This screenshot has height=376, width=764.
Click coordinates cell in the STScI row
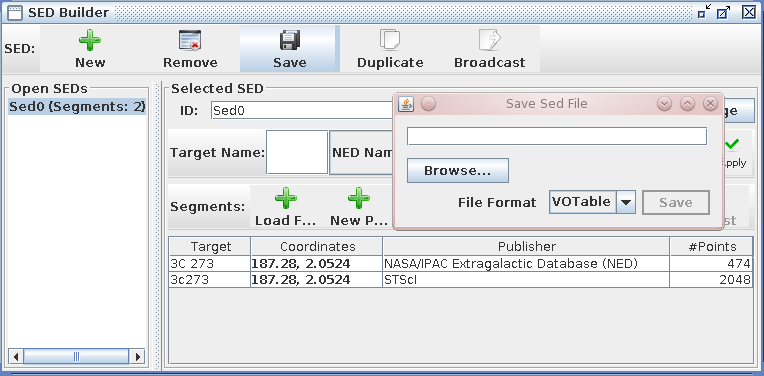(317, 280)
